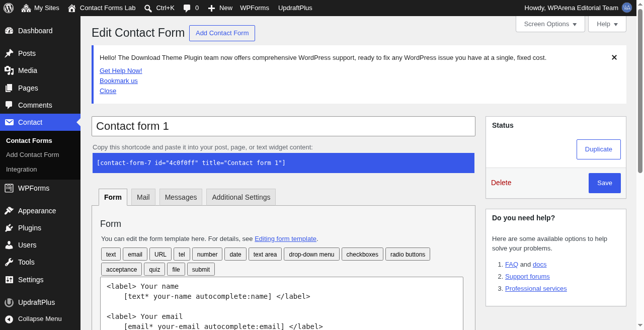Insert tel tag button
The image size is (644, 330).
[x=182, y=254]
